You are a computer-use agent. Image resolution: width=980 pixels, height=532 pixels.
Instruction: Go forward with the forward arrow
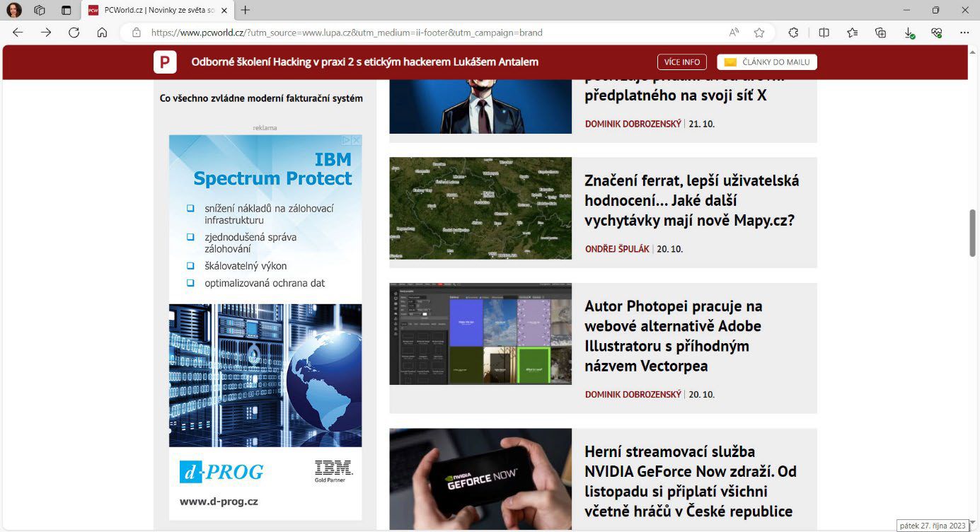point(46,33)
